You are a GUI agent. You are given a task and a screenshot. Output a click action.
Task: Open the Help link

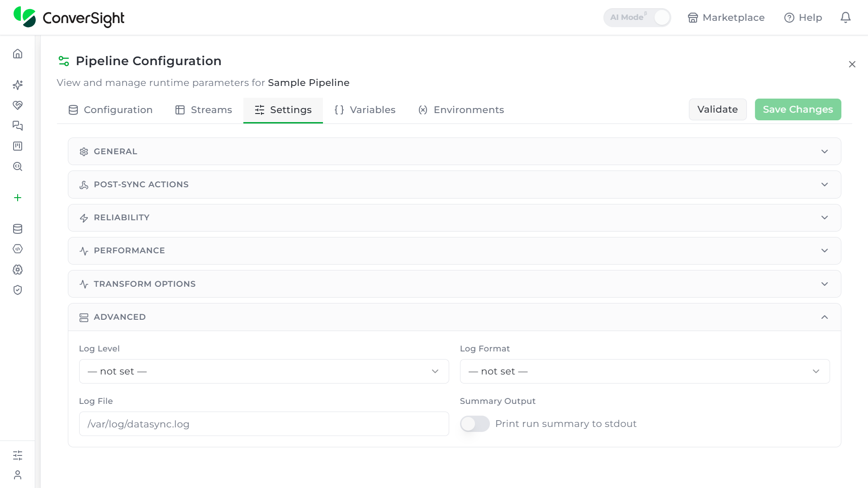click(x=803, y=18)
